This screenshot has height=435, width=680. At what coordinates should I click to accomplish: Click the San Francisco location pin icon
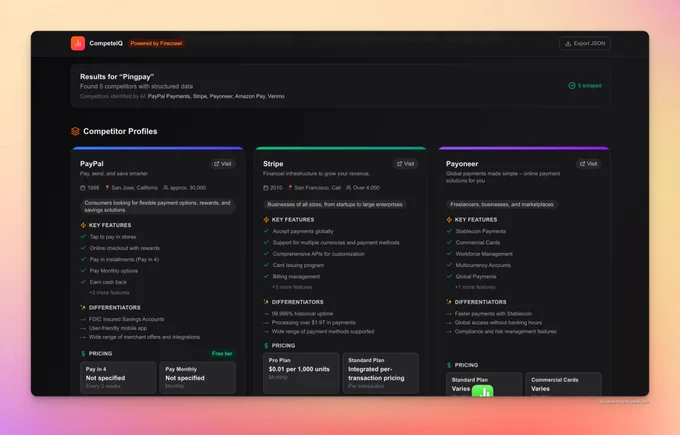290,188
